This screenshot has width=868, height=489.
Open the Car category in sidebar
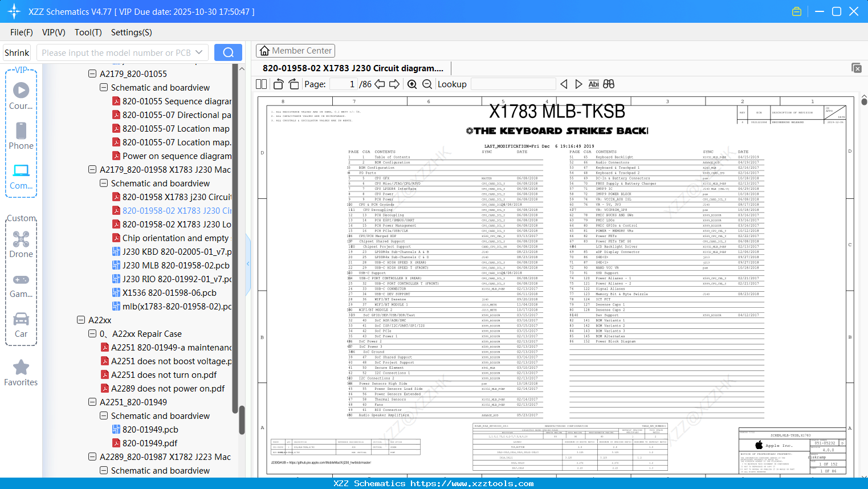click(21, 325)
